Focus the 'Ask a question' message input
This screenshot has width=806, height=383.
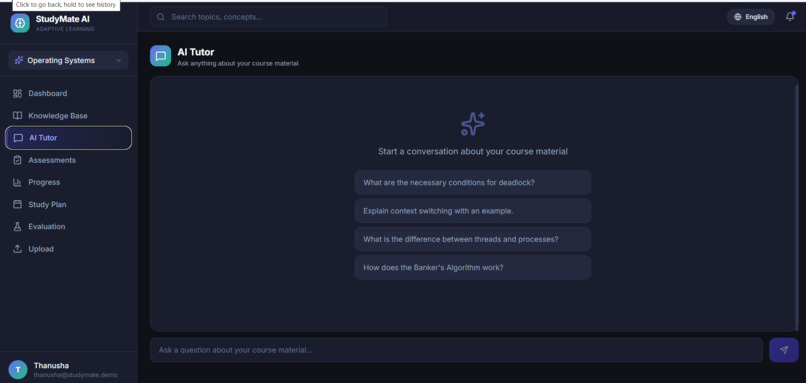[x=456, y=350]
